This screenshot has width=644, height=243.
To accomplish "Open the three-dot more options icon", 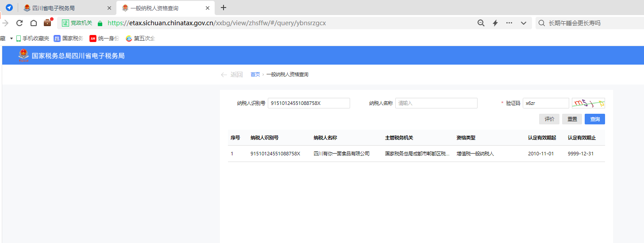I will (509, 23).
